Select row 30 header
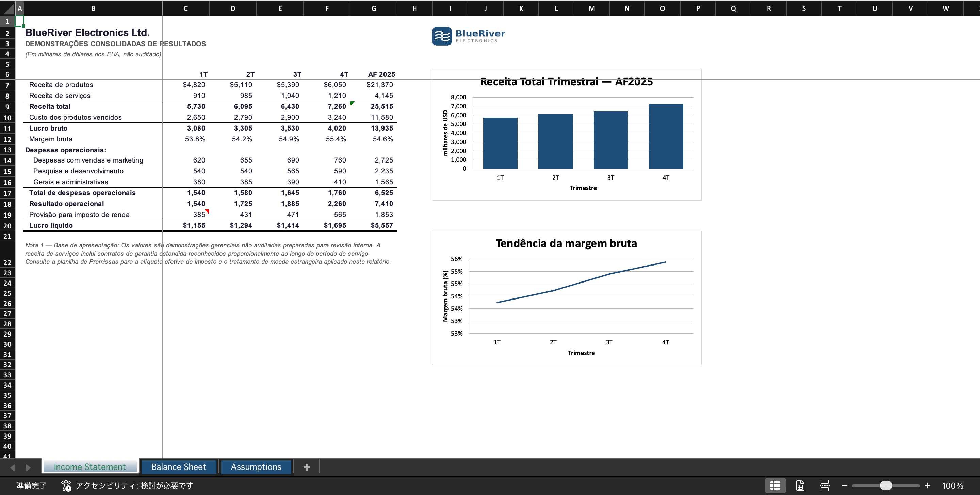 point(7,344)
